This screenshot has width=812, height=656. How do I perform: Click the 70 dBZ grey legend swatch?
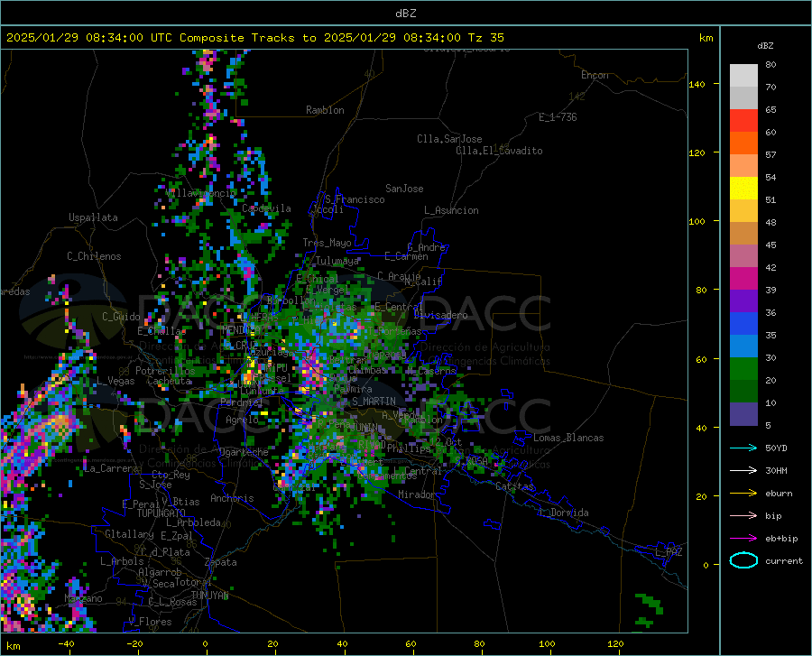tap(743, 97)
